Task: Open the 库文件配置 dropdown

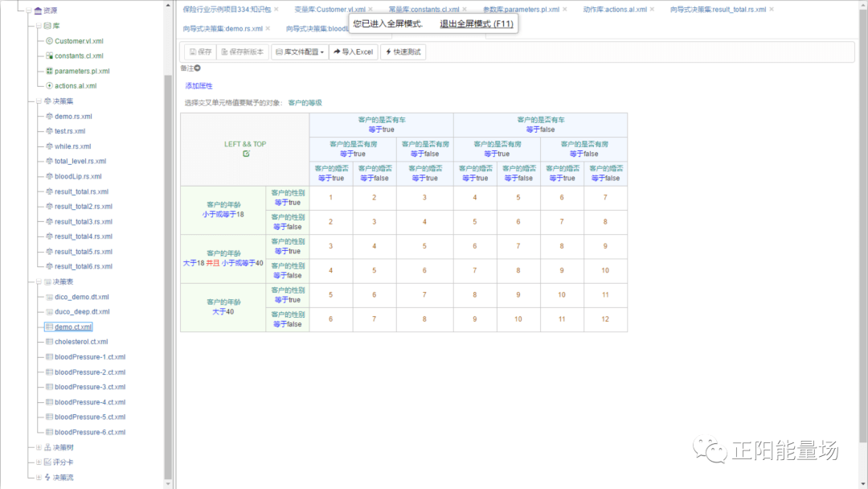Action: (300, 52)
